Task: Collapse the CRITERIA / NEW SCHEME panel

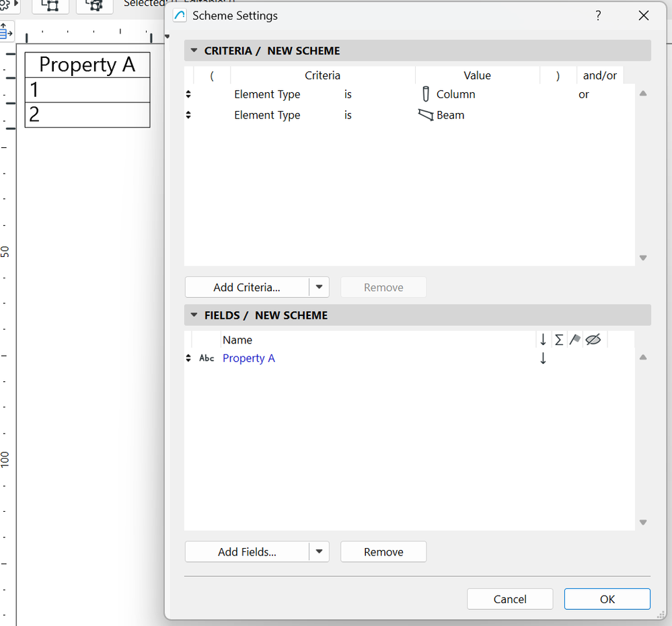Action: click(194, 50)
